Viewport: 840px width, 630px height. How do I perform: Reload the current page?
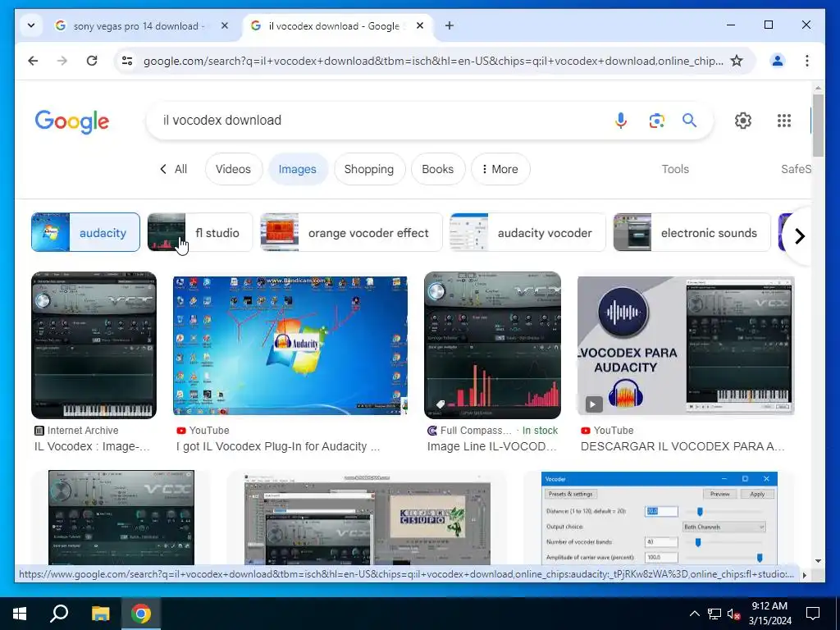[x=92, y=61]
